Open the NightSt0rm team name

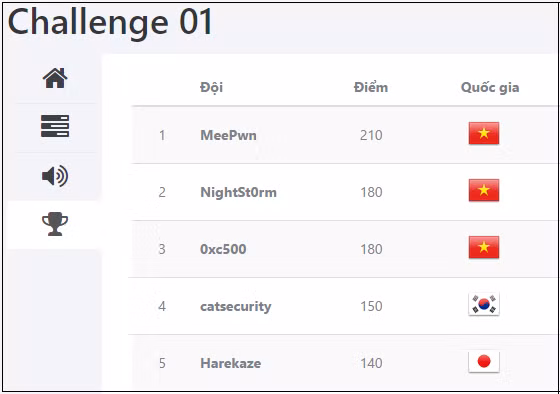[239, 192]
